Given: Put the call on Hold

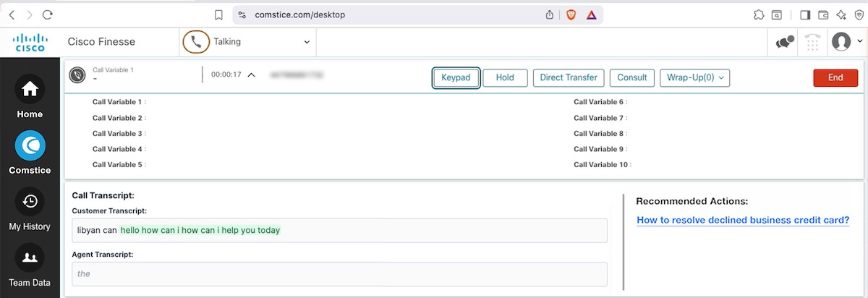Looking at the screenshot, I should click(505, 77).
